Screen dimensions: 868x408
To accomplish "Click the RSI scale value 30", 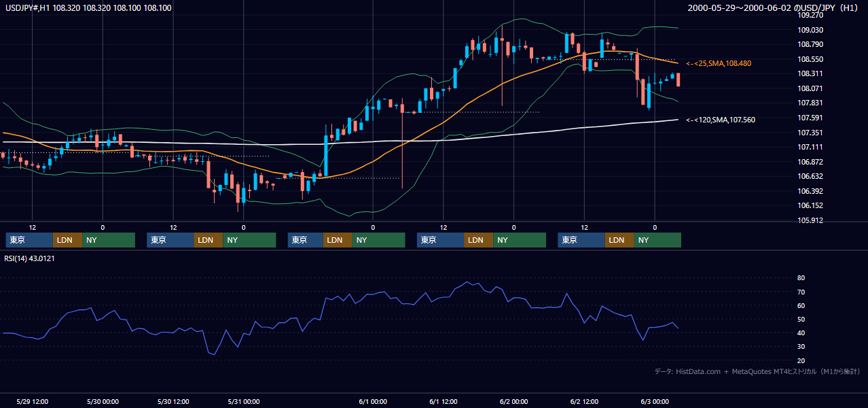I will (801, 347).
